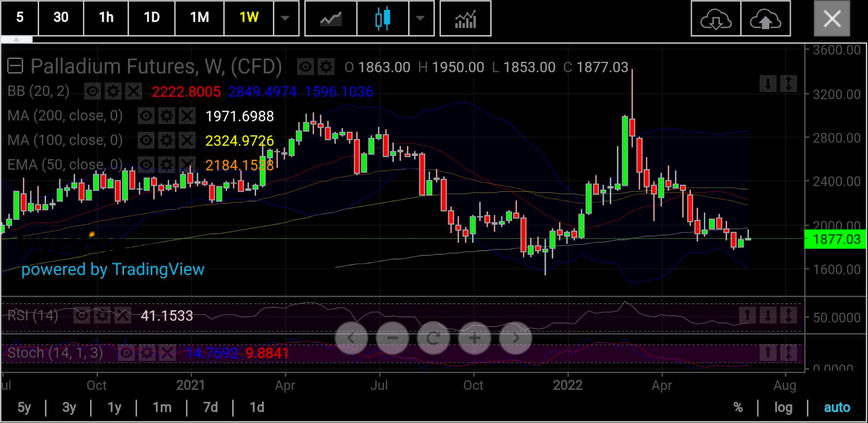Move RSI pane up
868x423 pixels.
(748, 315)
